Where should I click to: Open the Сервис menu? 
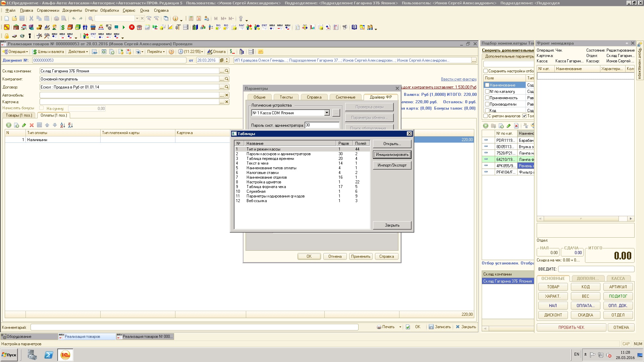click(x=129, y=10)
